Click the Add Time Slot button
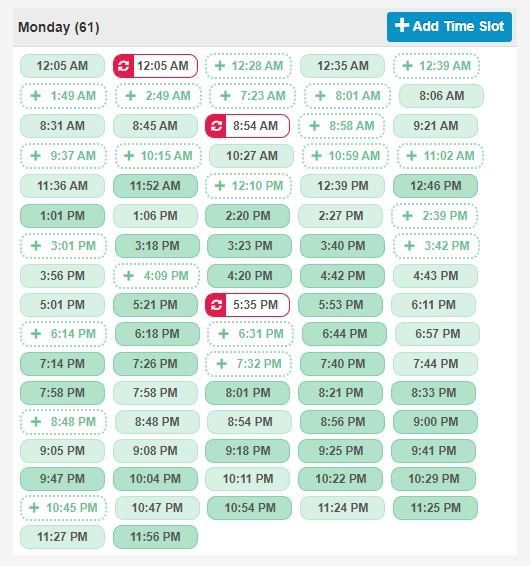This screenshot has width=530, height=566. (x=449, y=27)
